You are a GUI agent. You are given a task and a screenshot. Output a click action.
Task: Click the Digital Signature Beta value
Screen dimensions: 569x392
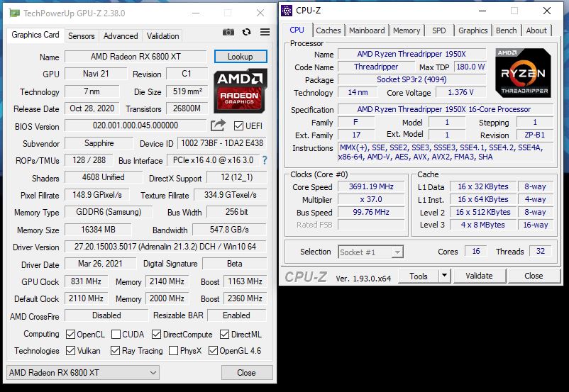(234, 264)
